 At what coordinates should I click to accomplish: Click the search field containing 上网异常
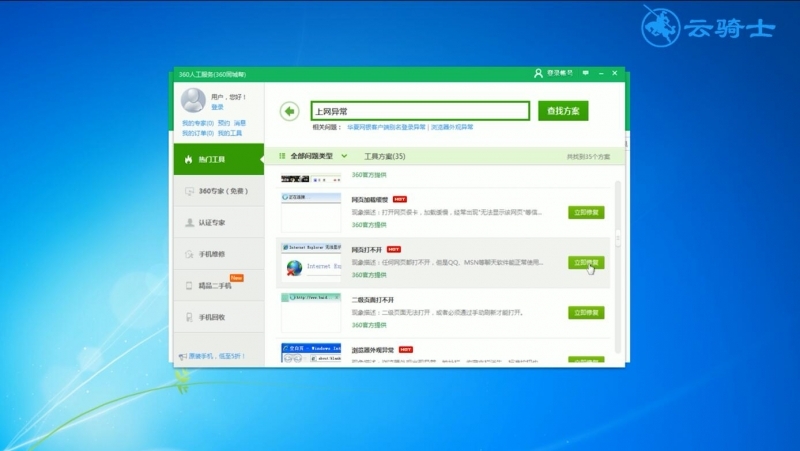point(420,111)
